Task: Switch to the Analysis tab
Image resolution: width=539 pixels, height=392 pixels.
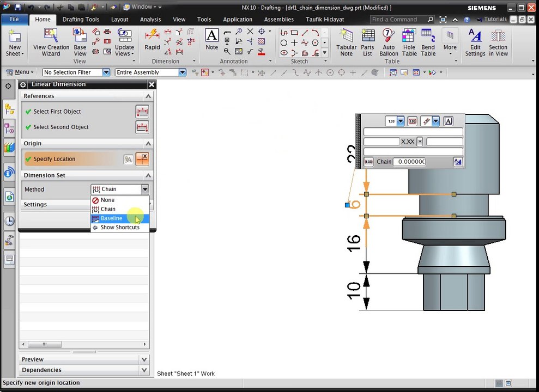Action: (x=150, y=20)
